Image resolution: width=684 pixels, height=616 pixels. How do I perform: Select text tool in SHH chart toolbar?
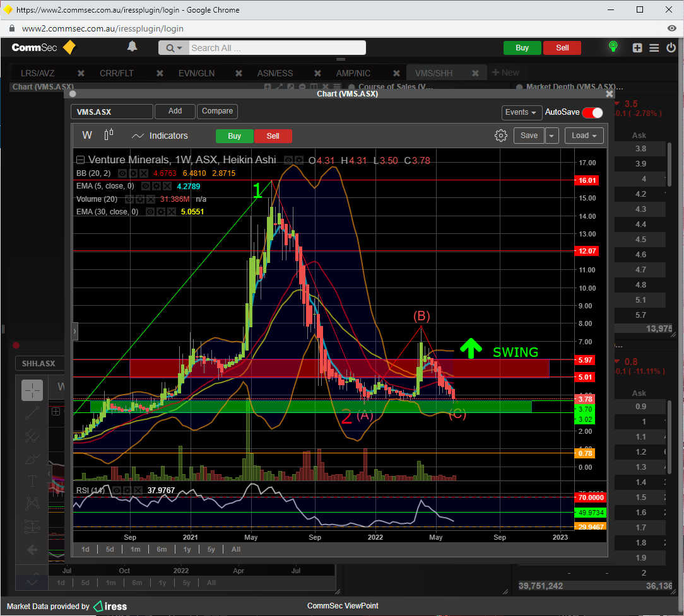coord(32,481)
